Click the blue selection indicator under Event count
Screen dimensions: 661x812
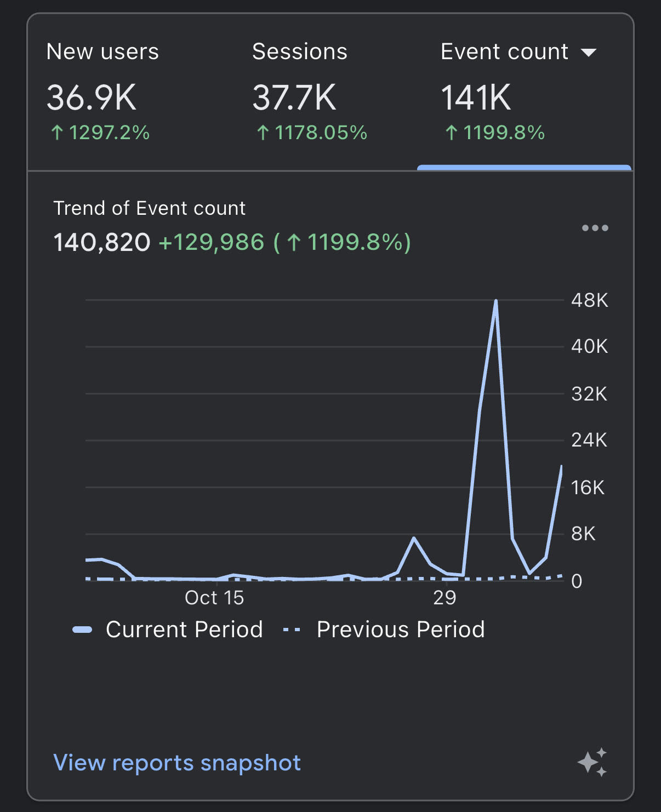pos(524,166)
